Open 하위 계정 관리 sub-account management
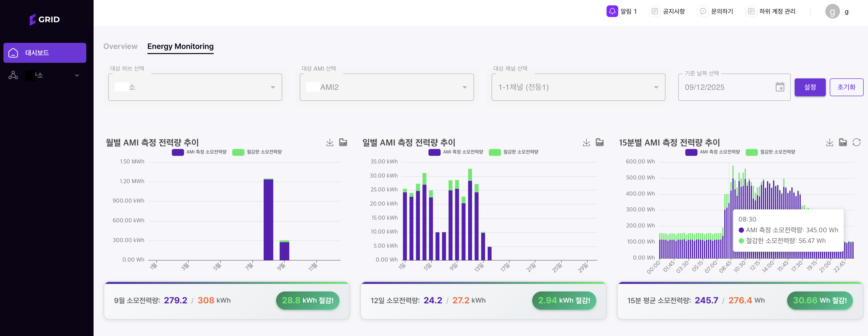The image size is (868, 336). tap(771, 11)
